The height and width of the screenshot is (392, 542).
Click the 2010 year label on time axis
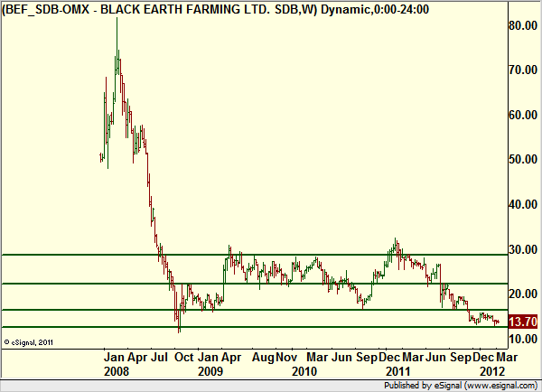[304, 371]
